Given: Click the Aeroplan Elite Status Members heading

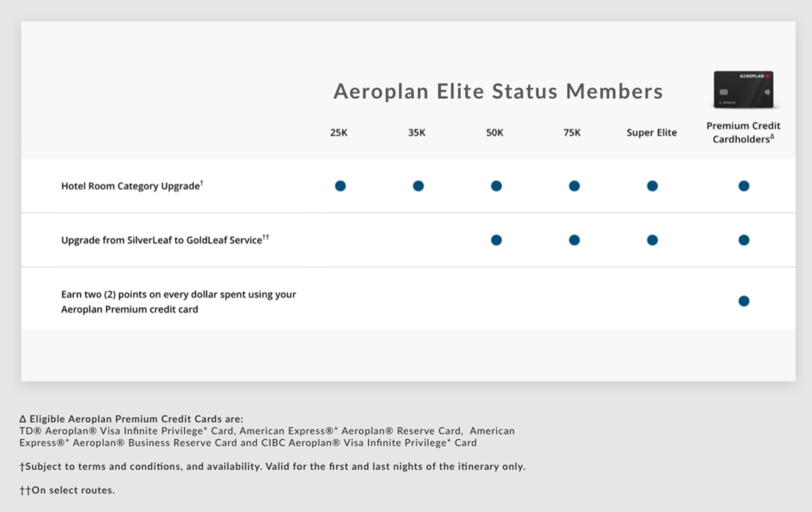Looking at the screenshot, I should click(498, 91).
